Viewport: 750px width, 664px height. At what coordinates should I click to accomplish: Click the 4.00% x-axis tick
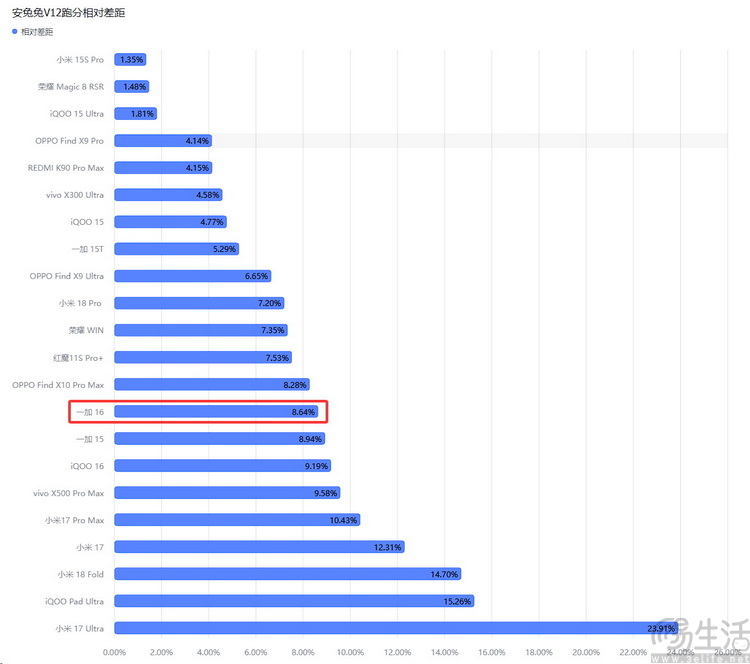[x=209, y=653]
